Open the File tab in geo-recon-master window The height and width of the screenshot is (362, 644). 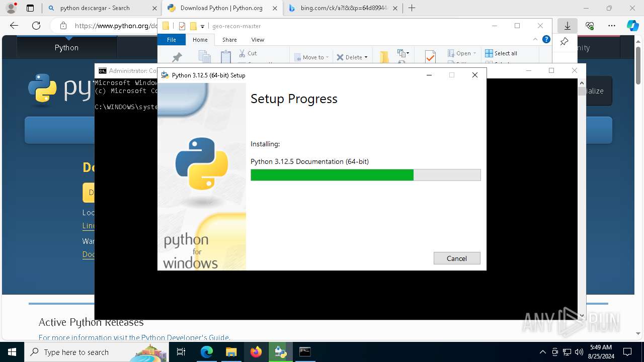pos(172,40)
